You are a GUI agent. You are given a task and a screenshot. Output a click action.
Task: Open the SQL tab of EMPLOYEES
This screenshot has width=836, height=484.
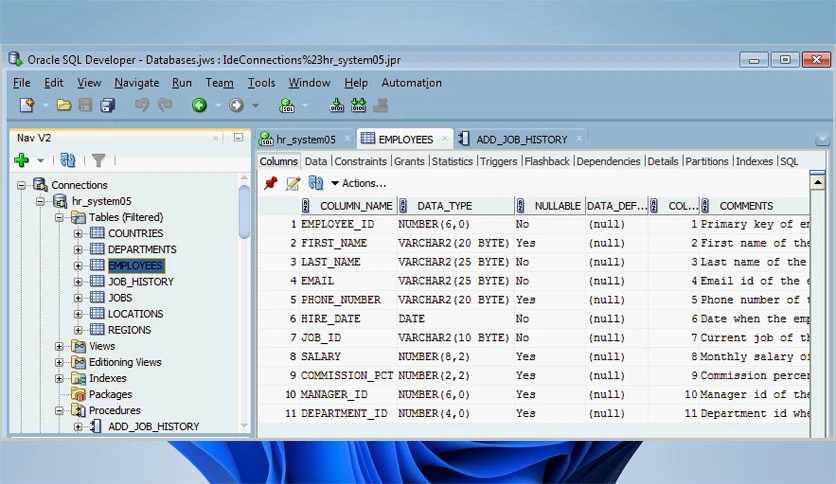[x=789, y=161]
